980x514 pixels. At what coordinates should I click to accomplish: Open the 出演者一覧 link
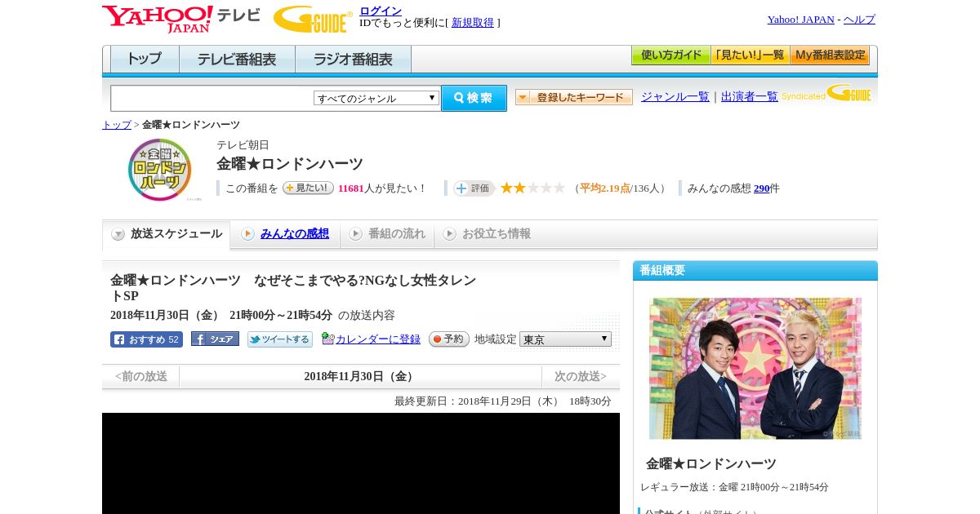(x=750, y=97)
